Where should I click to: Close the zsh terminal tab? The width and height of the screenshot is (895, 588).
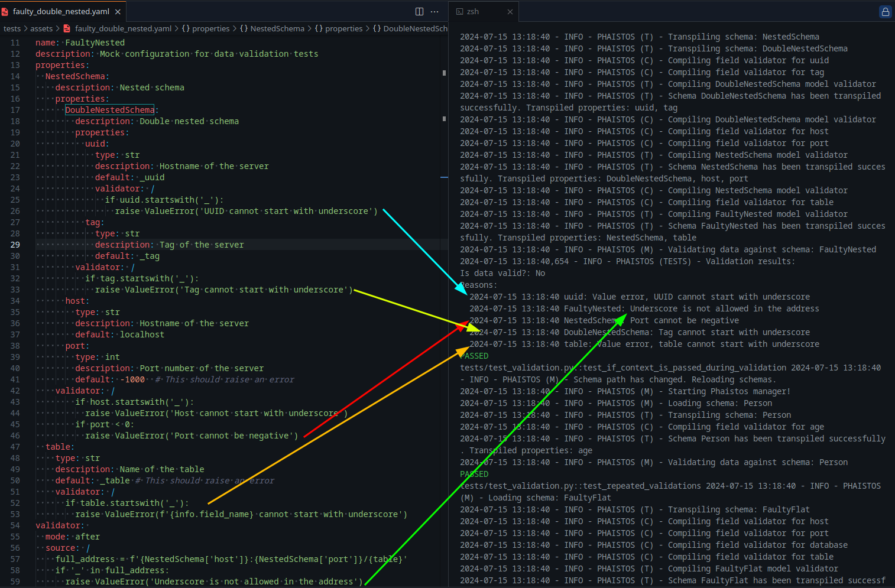click(510, 11)
